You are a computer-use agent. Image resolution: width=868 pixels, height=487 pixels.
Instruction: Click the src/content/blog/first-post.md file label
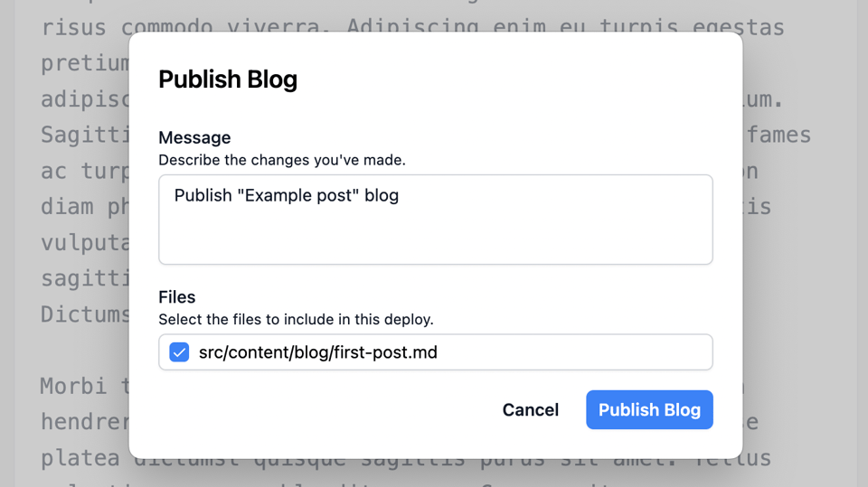(x=318, y=352)
